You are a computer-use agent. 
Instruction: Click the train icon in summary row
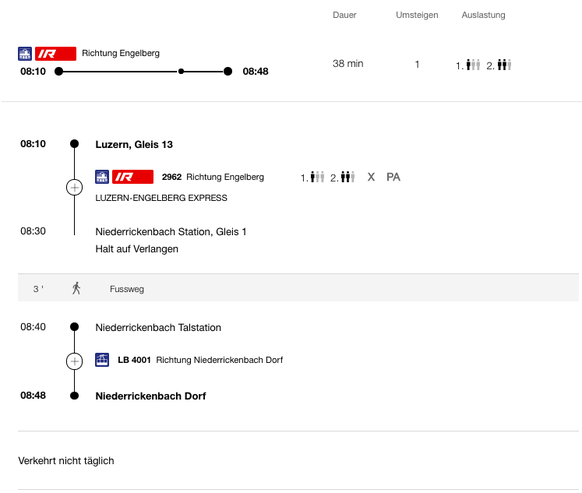click(25, 53)
